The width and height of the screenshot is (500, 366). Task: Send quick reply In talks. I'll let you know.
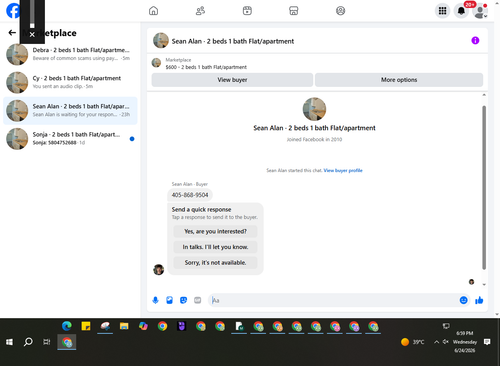[215, 247]
